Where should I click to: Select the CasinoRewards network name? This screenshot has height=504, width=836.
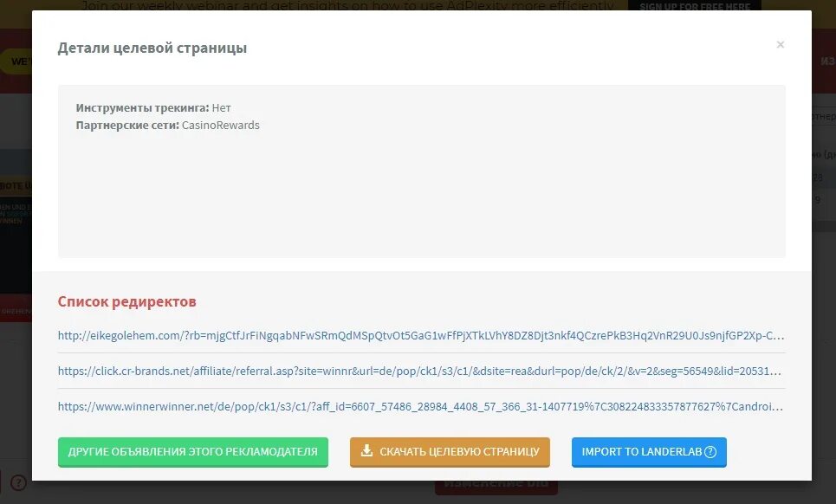[221, 126]
